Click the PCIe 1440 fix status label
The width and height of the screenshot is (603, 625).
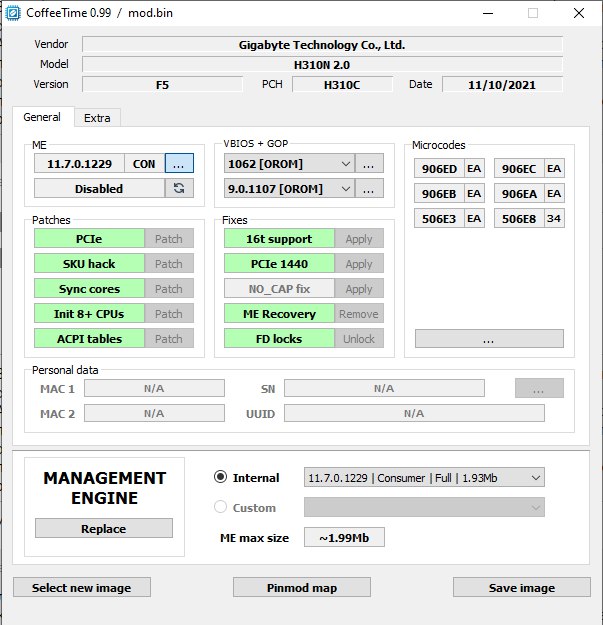(x=279, y=263)
